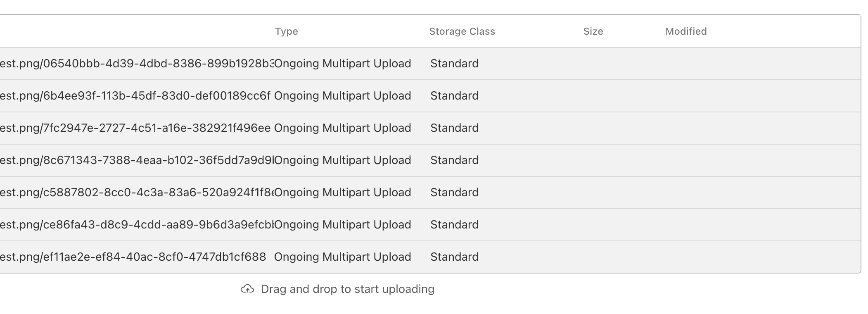868x314 pixels.
Task: Sort by the Size column header
Action: click(x=593, y=31)
